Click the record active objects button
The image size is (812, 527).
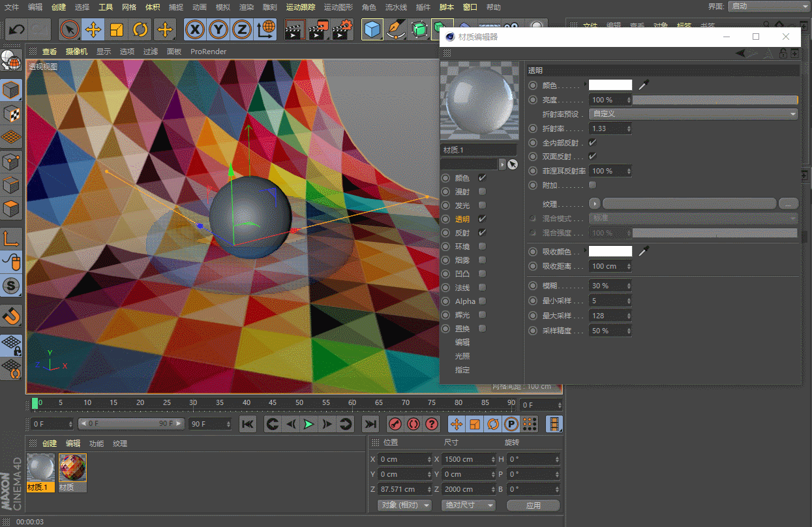pyautogui.click(x=395, y=425)
